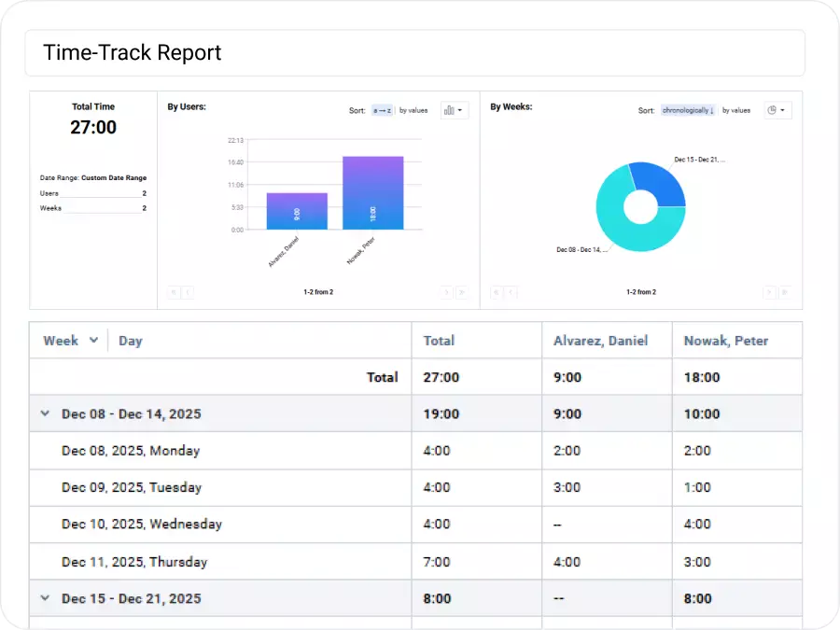Click the Total column header
The height and width of the screenshot is (630, 840).
pos(439,340)
